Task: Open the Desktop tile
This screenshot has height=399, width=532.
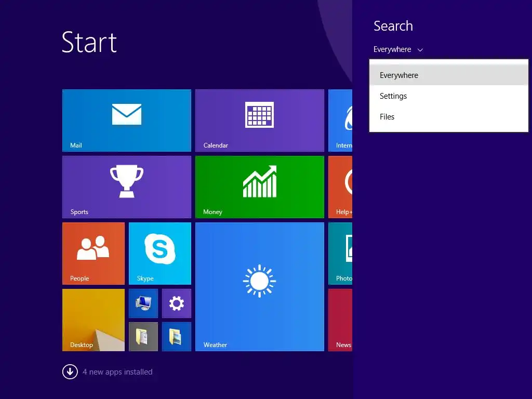Action: (x=94, y=320)
